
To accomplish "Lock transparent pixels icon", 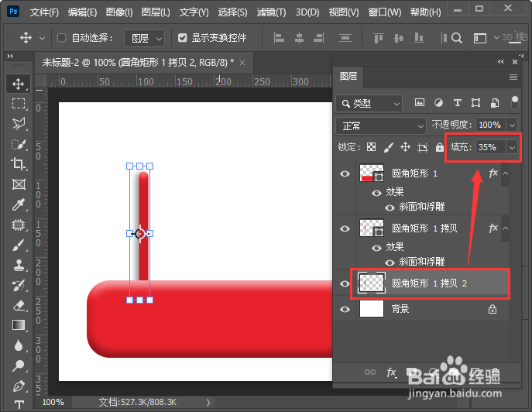I will coord(372,147).
